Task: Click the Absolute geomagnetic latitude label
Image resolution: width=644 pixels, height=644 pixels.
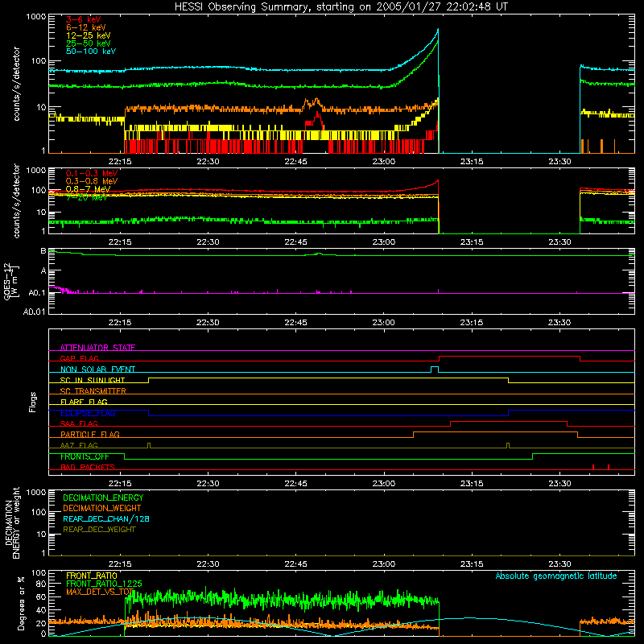Action: coord(556,576)
